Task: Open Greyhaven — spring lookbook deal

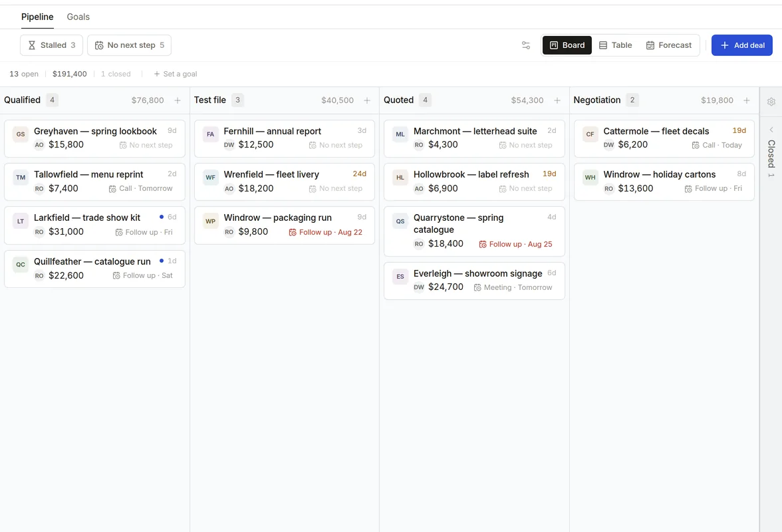Action: [x=95, y=131]
